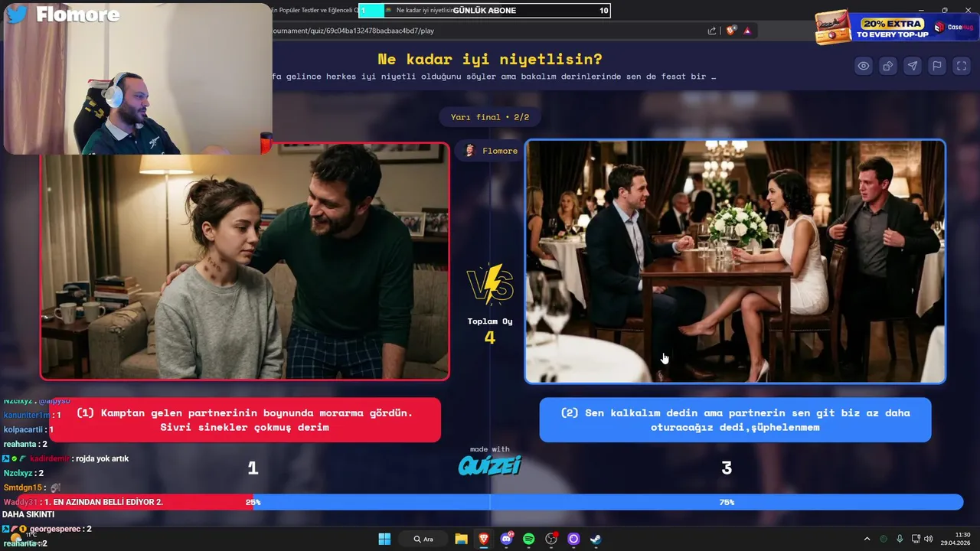Open the Windows Start menu
This screenshot has width=980, height=551.
(384, 539)
